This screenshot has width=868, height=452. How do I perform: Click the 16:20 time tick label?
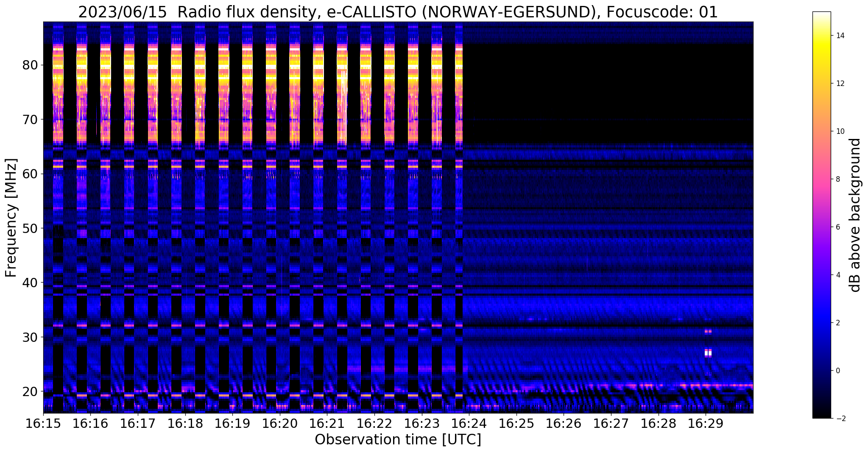[280, 423]
